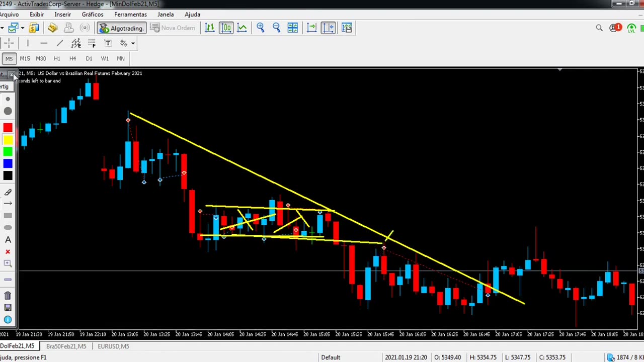
Task: Switch to M30 timeframe
Action: pos(41,58)
